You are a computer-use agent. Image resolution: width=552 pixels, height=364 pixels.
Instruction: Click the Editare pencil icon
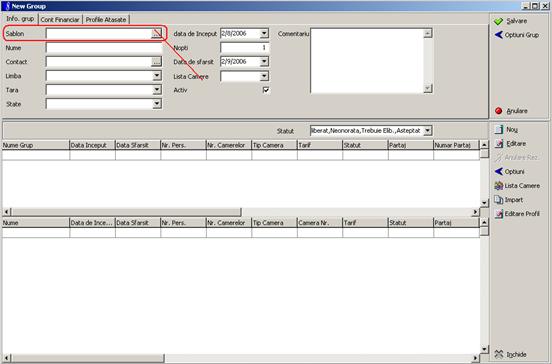(x=498, y=144)
